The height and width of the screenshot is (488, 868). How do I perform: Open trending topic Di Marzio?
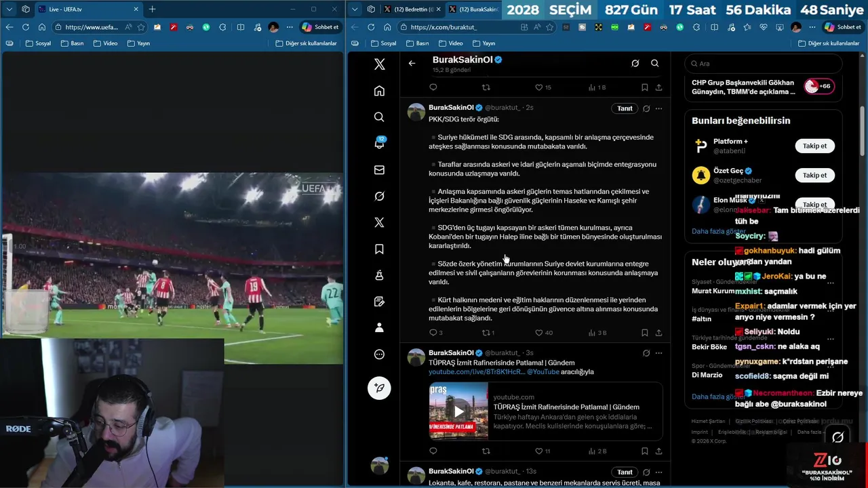pyautogui.click(x=707, y=375)
